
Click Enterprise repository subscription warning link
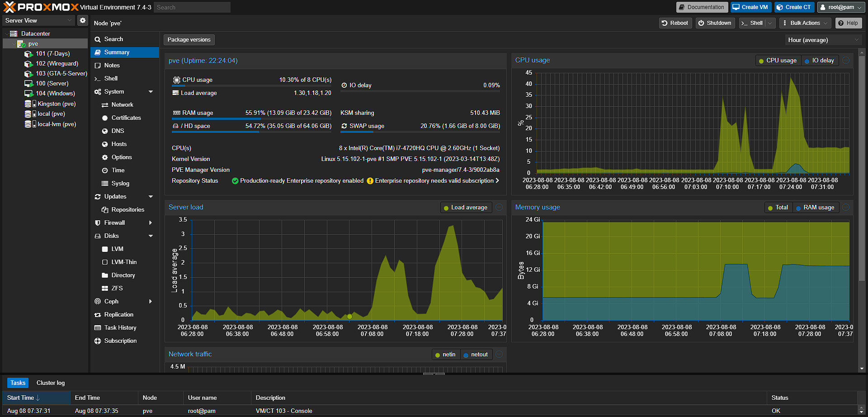click(x=433, y=181)
